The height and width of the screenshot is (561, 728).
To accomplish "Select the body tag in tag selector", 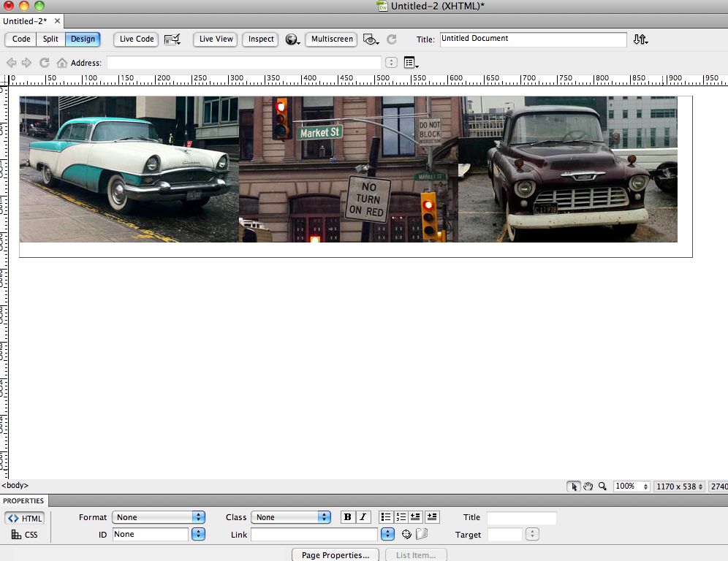I will [x=15, y=485].
